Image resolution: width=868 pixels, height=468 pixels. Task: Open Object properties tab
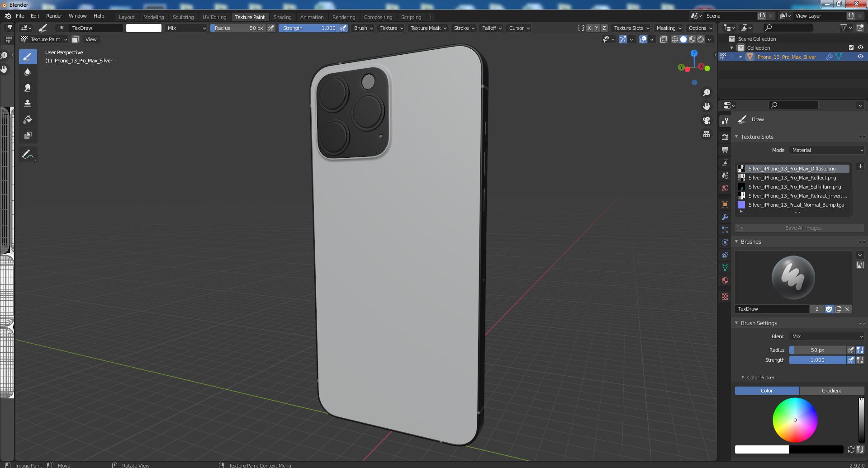click(x=725, y=204)
